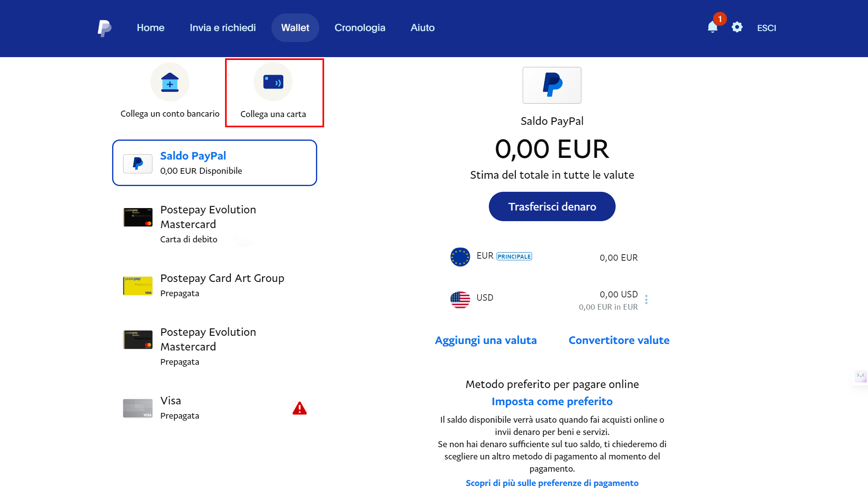
Task: Open the three-dot menu next to USD balance
Action: 647,299
